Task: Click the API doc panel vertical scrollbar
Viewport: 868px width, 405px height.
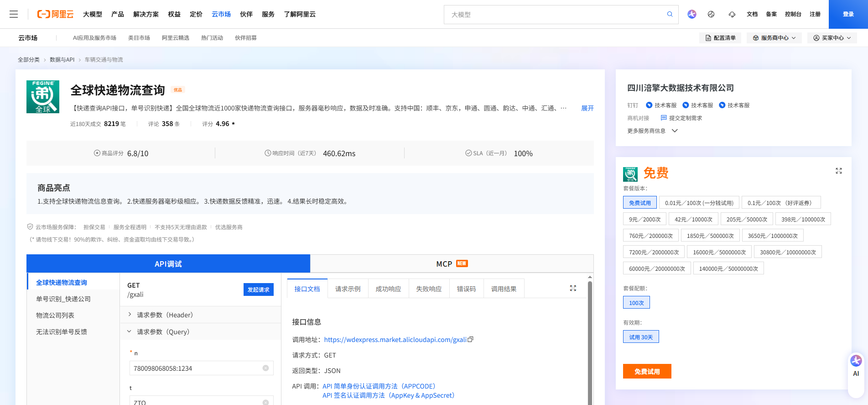Action: pos(590,342)
